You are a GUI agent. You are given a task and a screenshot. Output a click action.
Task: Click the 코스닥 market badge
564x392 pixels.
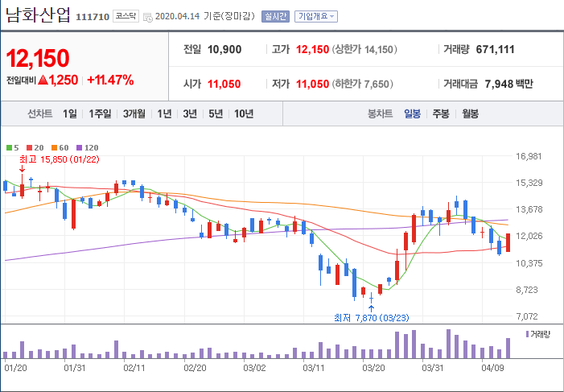[126, 17]
